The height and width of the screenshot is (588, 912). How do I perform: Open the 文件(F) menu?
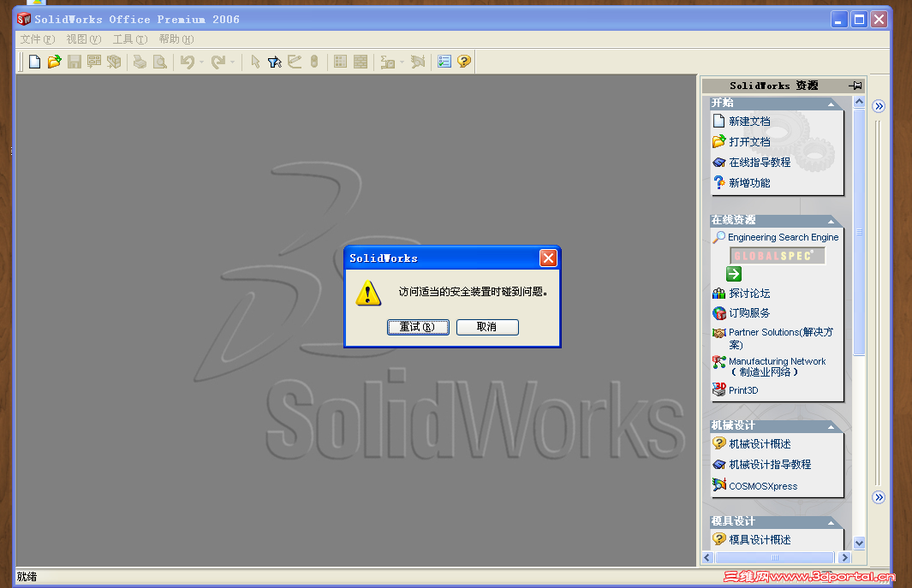38,39
